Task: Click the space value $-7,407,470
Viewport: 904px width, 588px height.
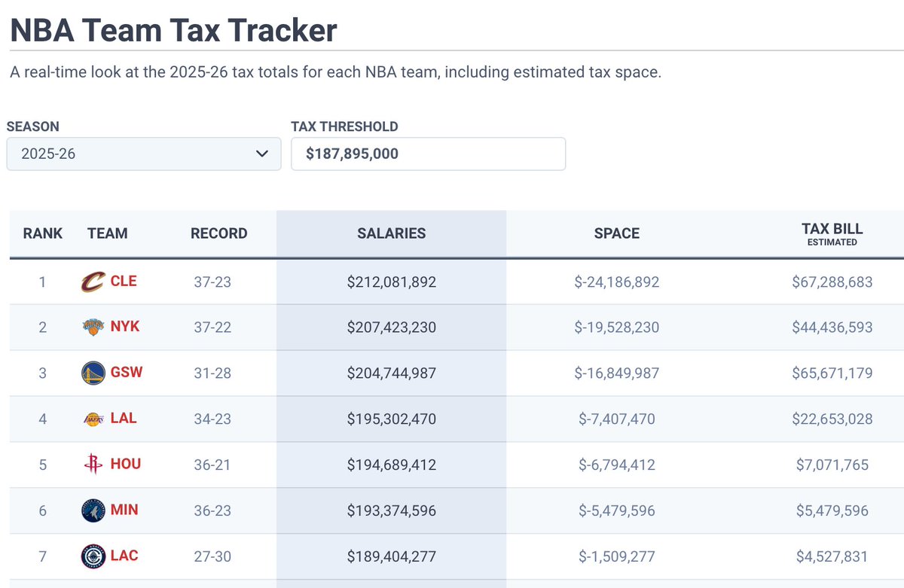Action: (617, 419)
